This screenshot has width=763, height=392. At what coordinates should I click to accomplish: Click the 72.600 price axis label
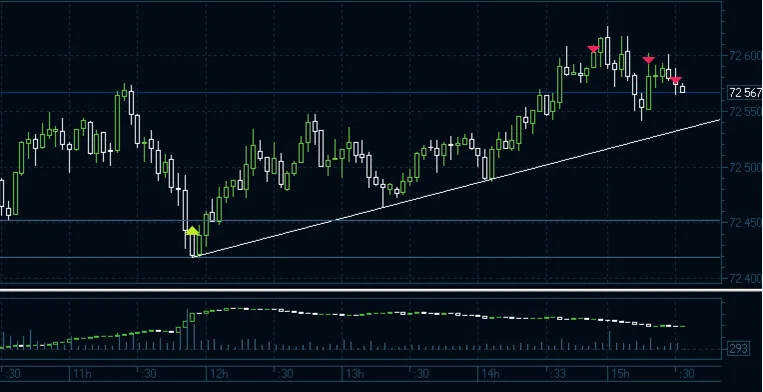click(x=745, y=55)
